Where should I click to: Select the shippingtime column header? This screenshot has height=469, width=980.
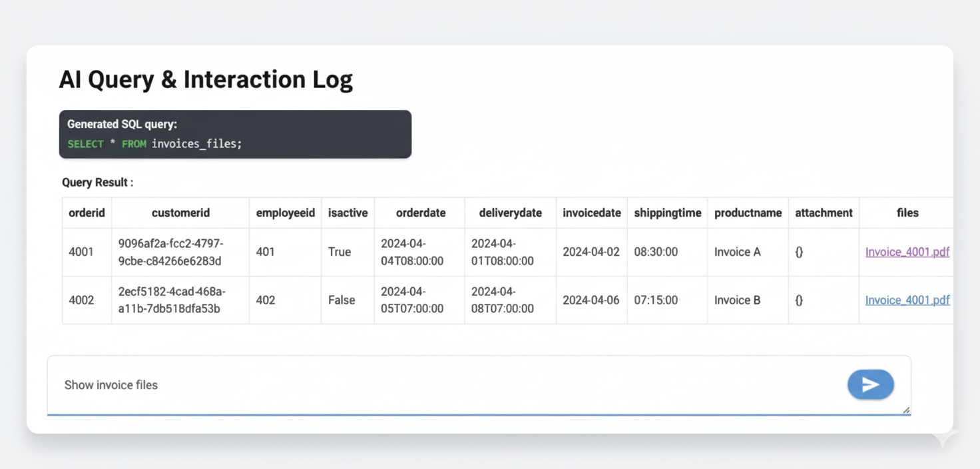click(x=667, y=213)
